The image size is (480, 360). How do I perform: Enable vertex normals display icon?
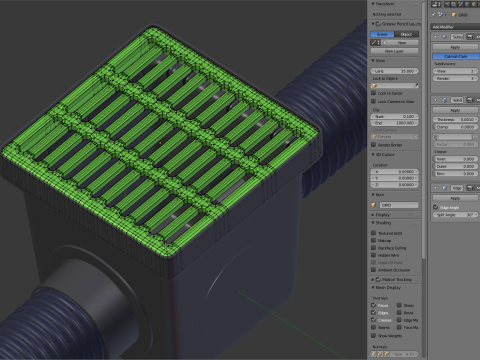pyautogui.click(x=373, y=354)
